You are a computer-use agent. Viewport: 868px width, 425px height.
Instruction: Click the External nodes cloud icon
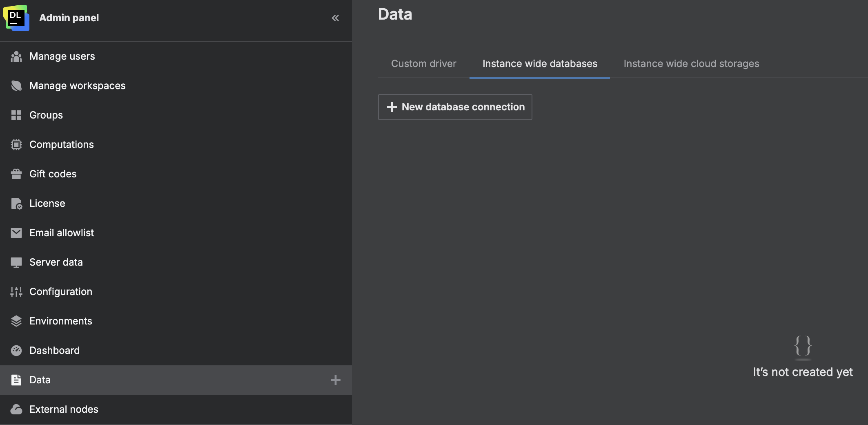click(x=16, y=409)
